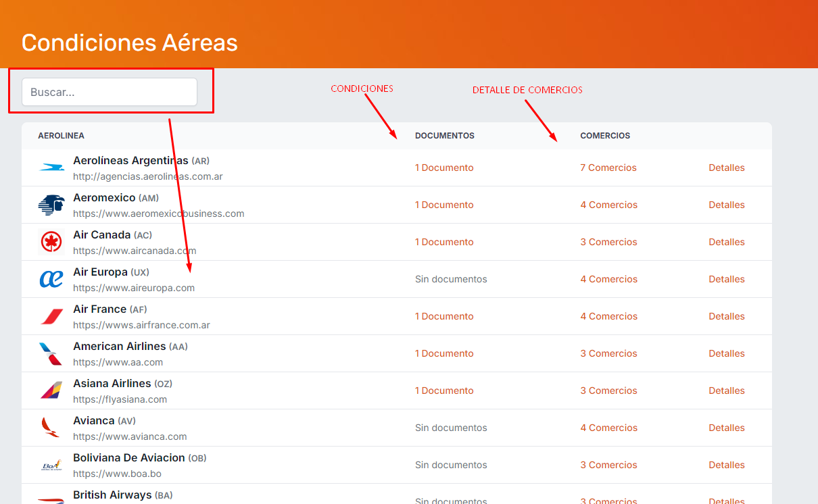This screenshot has width=818, height=504.
Task: View Detalles for Avianca
Action: [x=726, y=428]
